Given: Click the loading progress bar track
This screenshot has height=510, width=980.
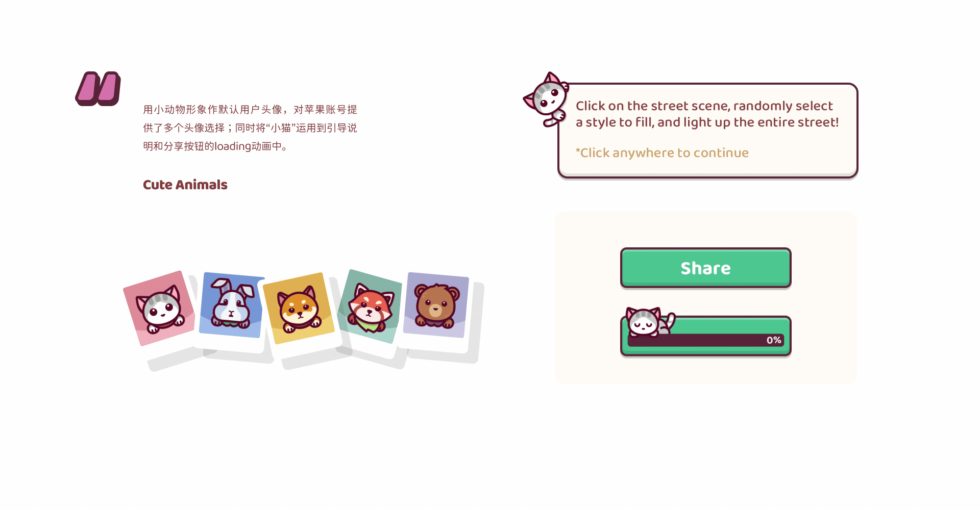Looking at the screenshot, I should [705, 340].
